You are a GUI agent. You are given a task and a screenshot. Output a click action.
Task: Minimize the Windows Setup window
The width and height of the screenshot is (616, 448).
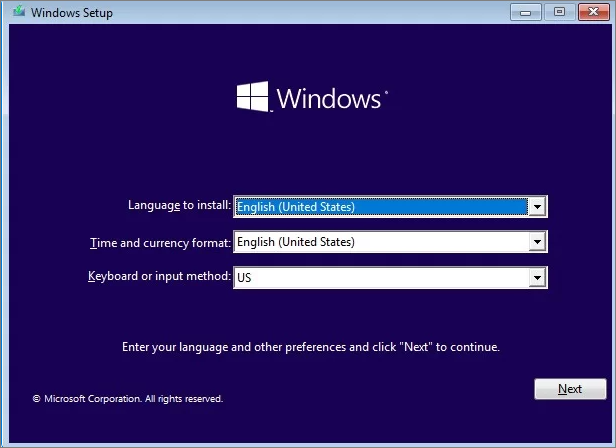coord(527,12)
